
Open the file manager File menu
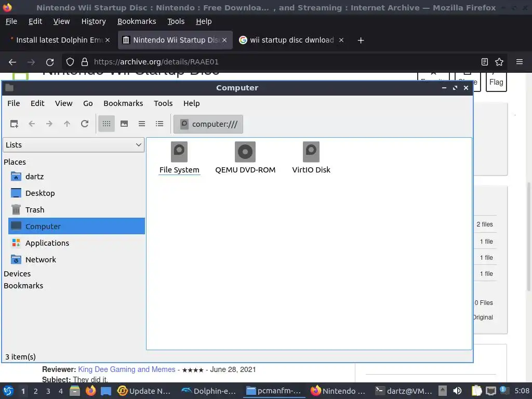[x=14, y=103]
